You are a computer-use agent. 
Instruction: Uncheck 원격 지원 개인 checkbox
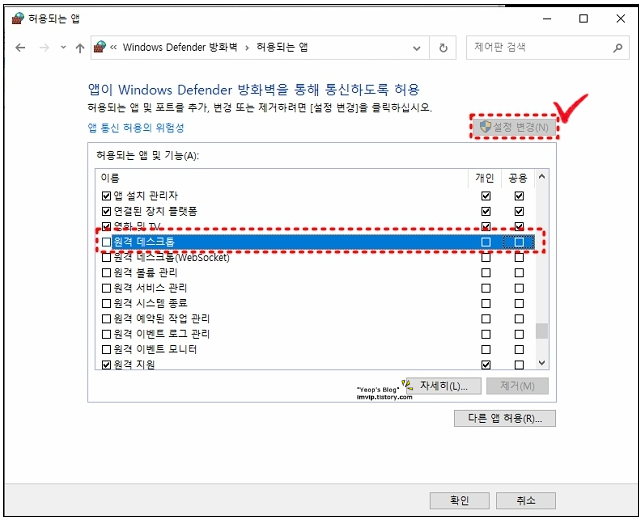pyautogui.click(x=486, y=365)
